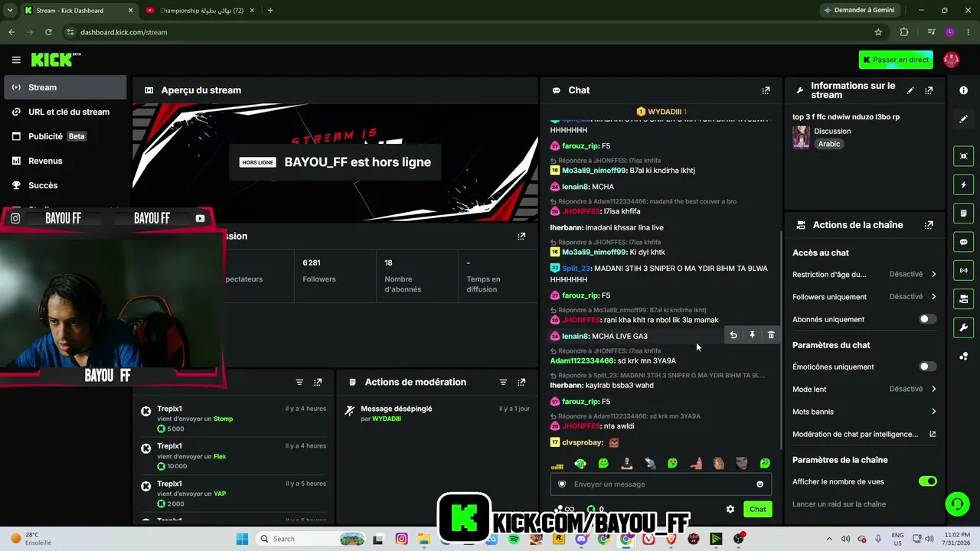Open Succès section
Viewport: 980px width, 551px height.
(x=65, y=185)
